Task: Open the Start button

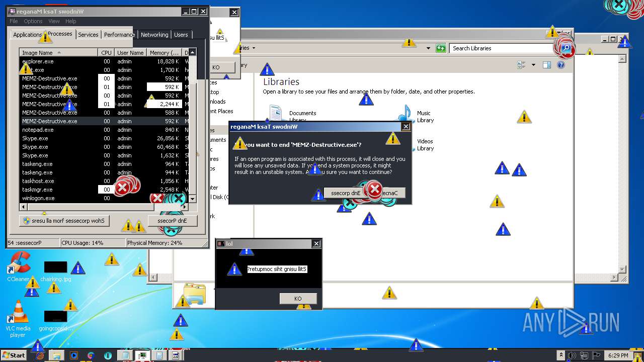Action: [14, 355]
